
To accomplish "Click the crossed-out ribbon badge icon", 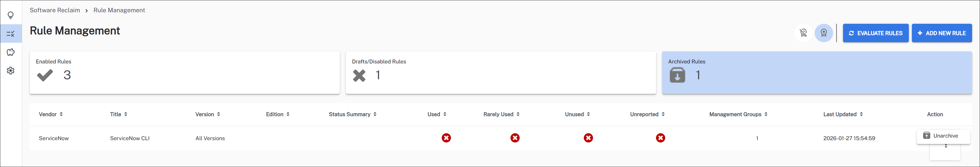I will click(x=803, y=33).
